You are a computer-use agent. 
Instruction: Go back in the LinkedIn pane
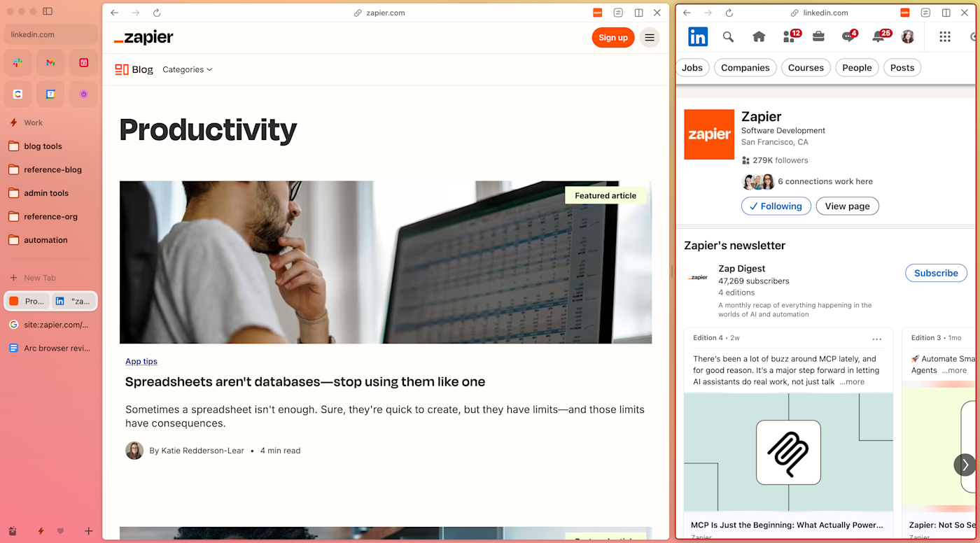click(687, 13)
